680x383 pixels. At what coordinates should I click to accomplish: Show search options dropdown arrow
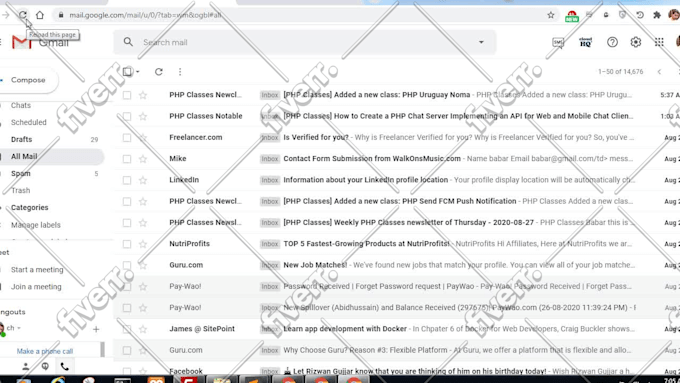pyautogui.click(x=481, y=42)
